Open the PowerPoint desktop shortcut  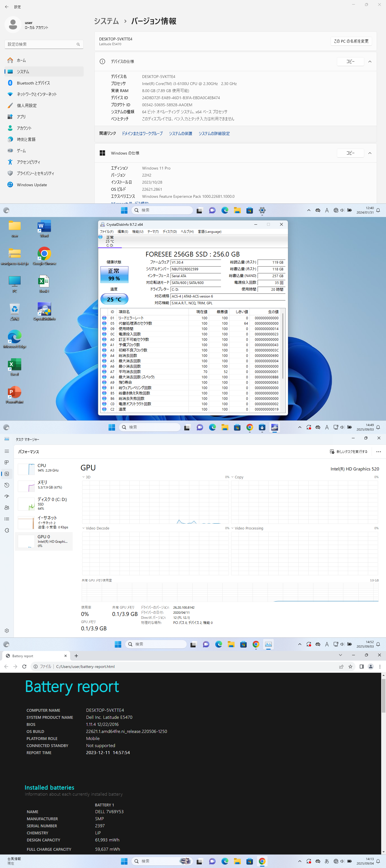14,394
